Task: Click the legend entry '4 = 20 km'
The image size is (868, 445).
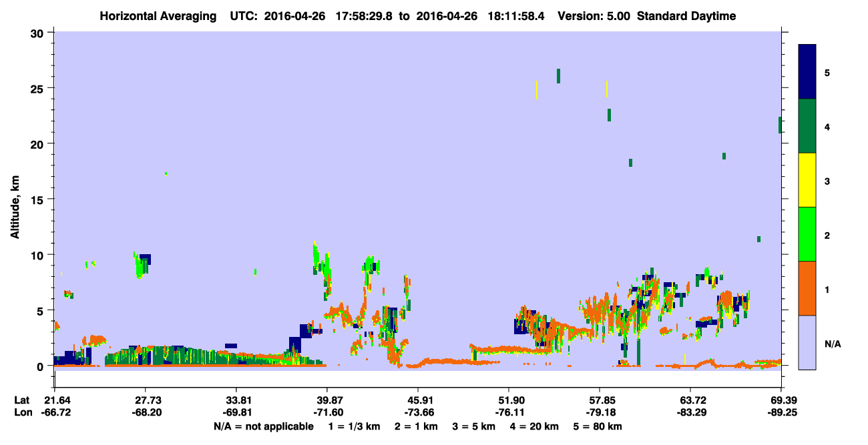Action: 535,426
